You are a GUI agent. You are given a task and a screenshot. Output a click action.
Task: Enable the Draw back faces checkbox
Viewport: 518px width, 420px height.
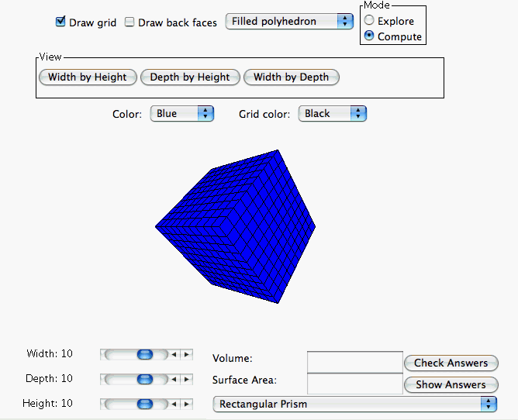(x=129, y=22)
